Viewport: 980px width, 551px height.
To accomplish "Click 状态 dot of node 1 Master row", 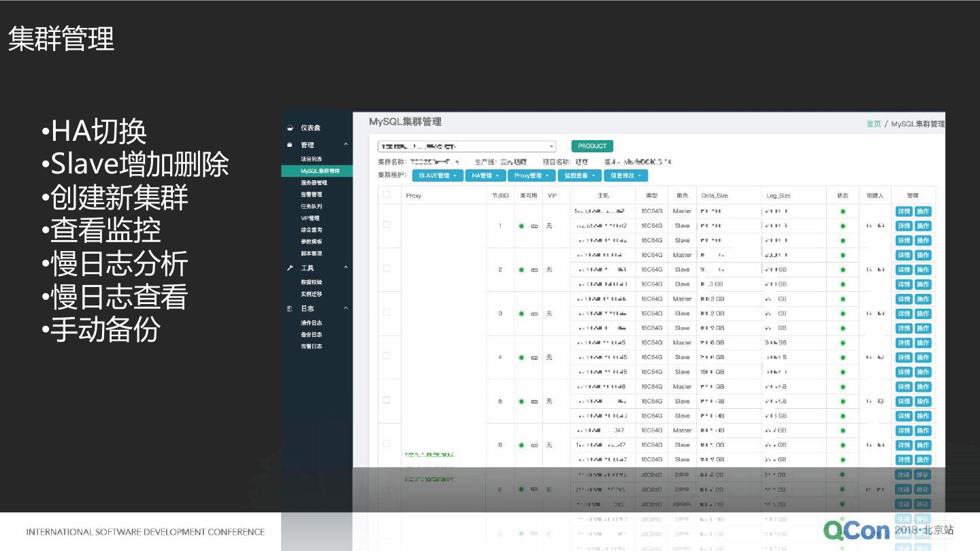I will (x=843, y=212).
